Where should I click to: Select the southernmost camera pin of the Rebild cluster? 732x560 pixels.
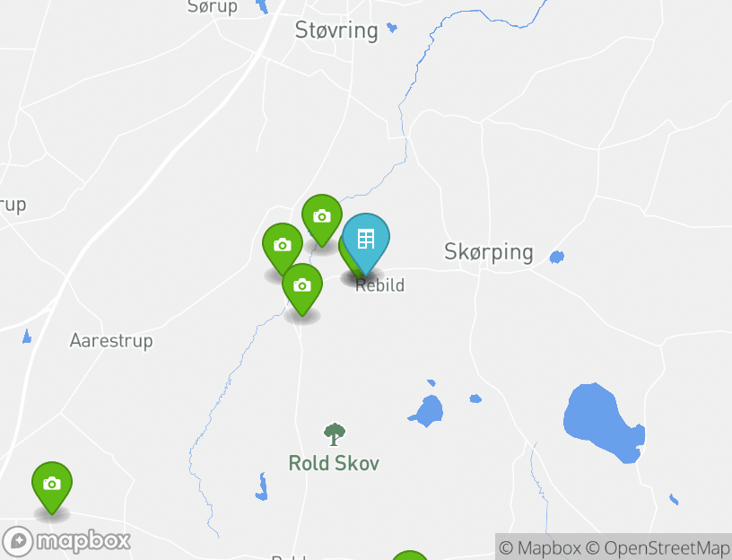point(302,286)
